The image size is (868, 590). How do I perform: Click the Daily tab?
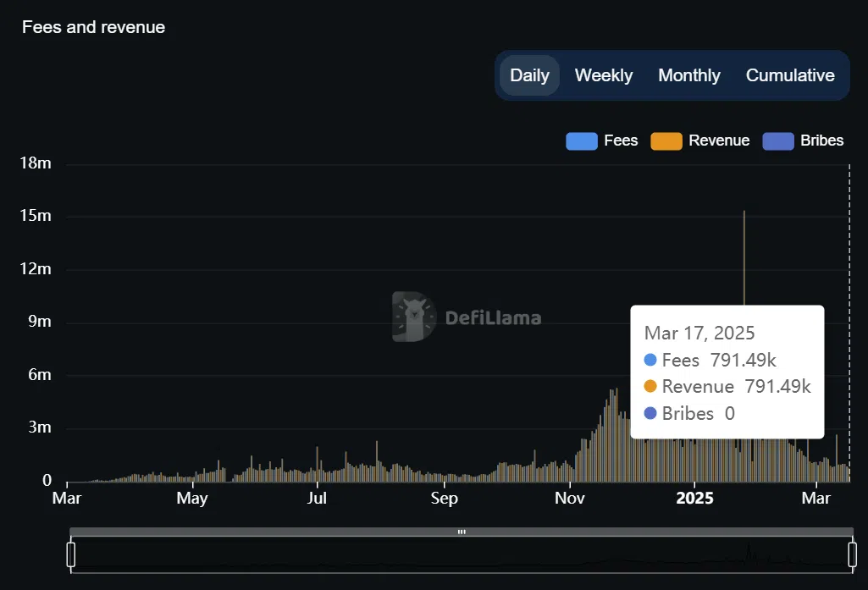[x=529, y=75]
